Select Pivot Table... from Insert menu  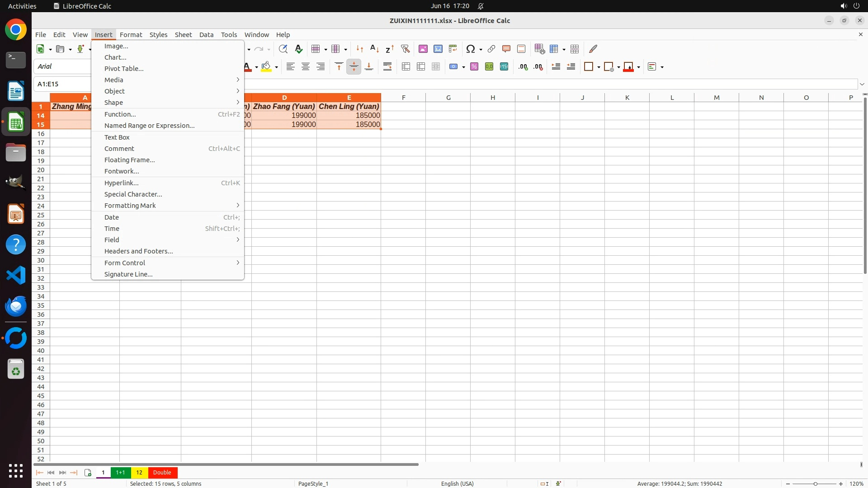pyautogui.click(x=124, y=69)
